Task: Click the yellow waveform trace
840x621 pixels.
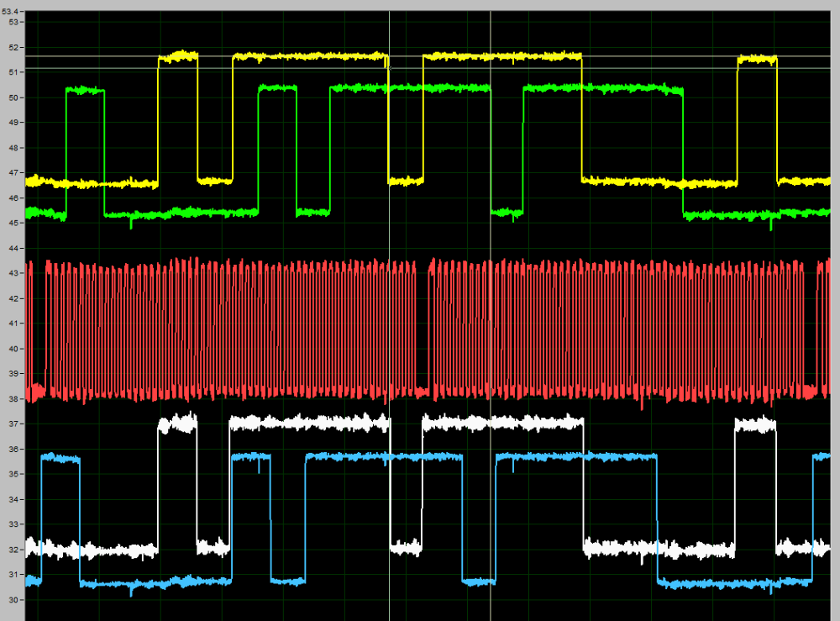Action: pos(504,56)
